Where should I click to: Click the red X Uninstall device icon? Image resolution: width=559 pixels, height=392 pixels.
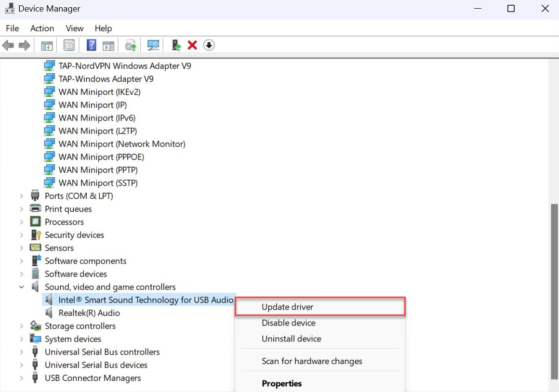point(192,45)
